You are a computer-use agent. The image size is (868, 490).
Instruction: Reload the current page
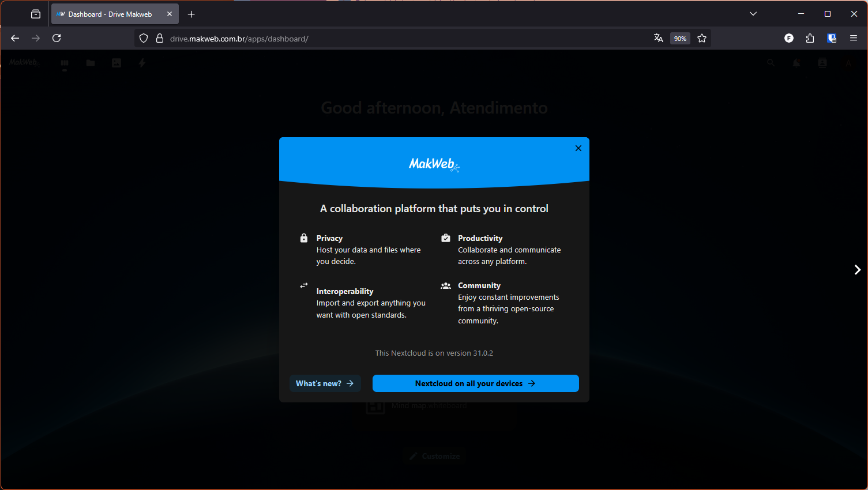pos(57,38)
